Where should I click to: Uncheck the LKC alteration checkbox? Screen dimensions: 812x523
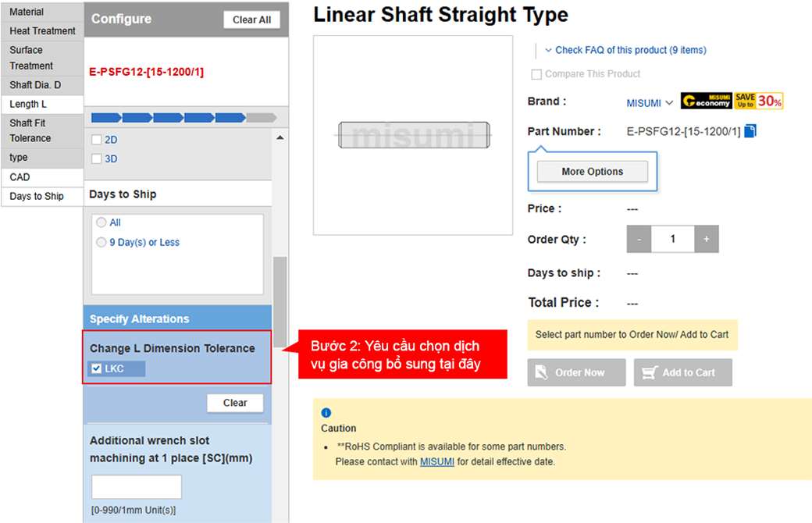tap(97, 369)
